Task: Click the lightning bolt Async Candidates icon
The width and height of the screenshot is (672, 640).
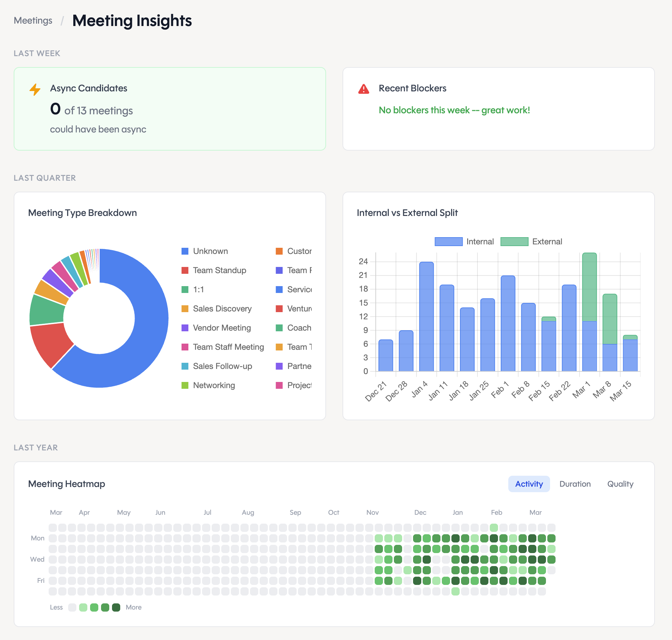Action: (x=35, y=89)
